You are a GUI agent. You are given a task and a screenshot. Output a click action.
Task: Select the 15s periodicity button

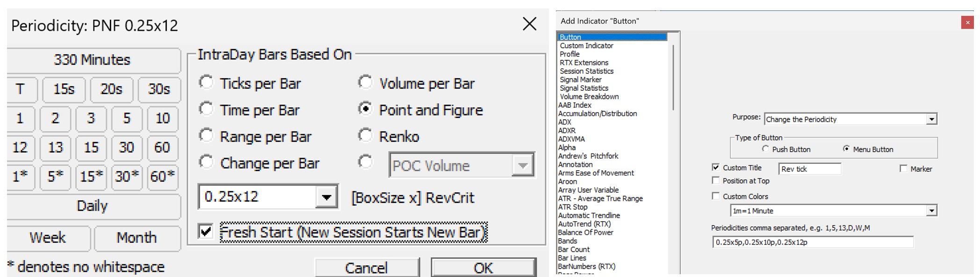point(64,89)
